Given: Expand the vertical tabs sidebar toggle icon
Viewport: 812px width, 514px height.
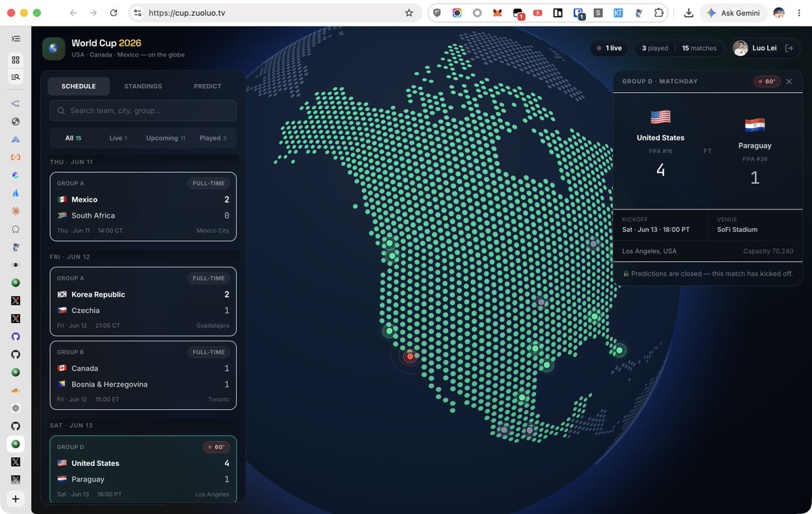Looking at the screenshot, I should (16, 39).
